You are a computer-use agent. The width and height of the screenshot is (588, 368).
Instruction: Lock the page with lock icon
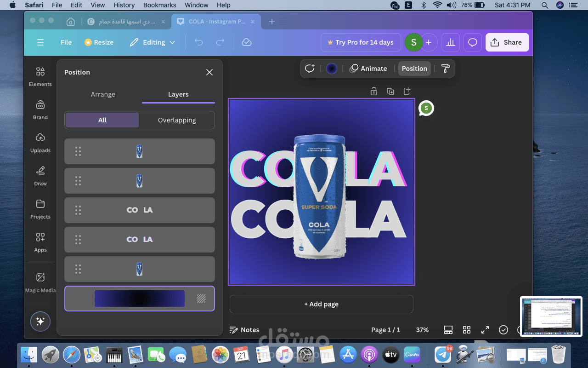(374, 91)
